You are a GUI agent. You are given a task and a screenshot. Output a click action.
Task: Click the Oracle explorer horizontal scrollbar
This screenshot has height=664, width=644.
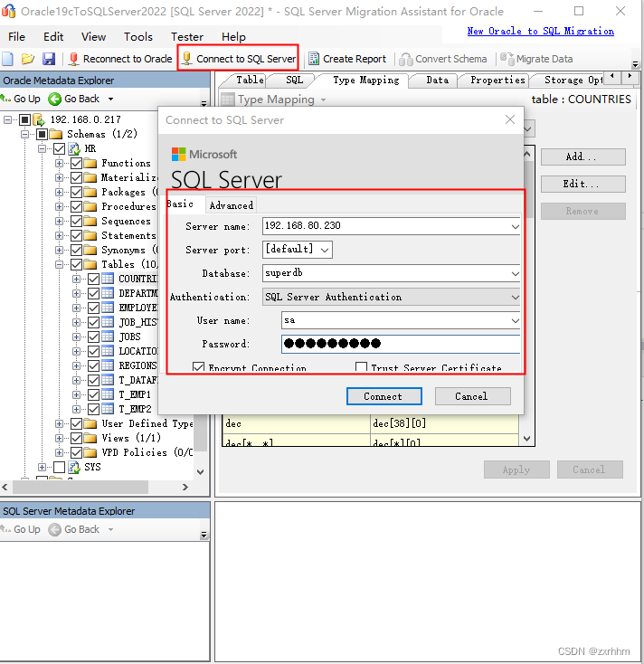[80, 488]
